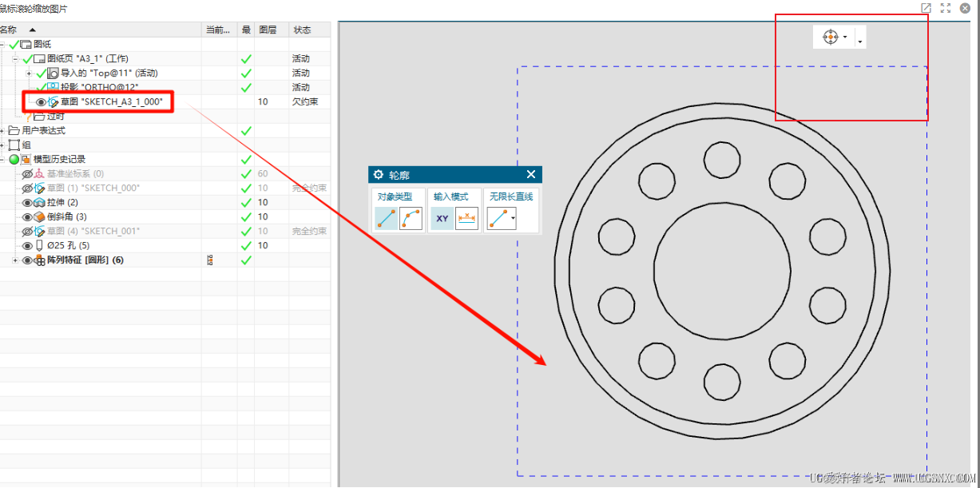Select 阵列特征 [圆形] (6) feature
The height and width of the screenshot is (488, 980).
(x=85, y=260)
